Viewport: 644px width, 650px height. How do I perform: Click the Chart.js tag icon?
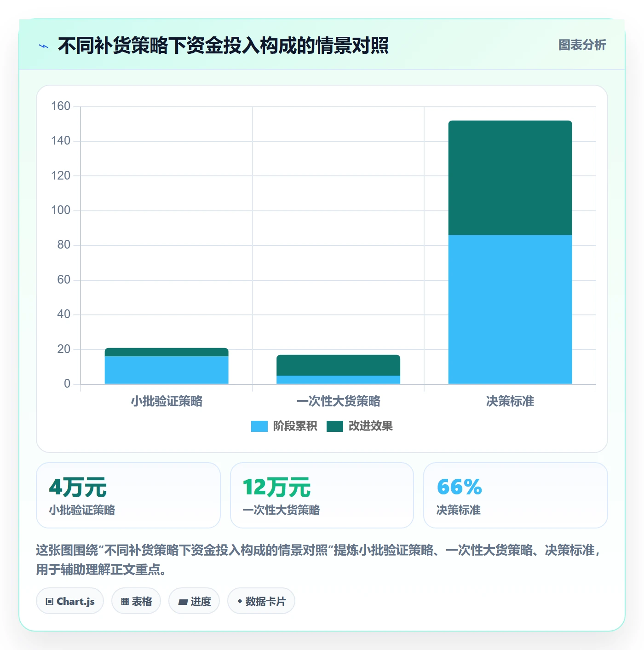coord(50,601)
